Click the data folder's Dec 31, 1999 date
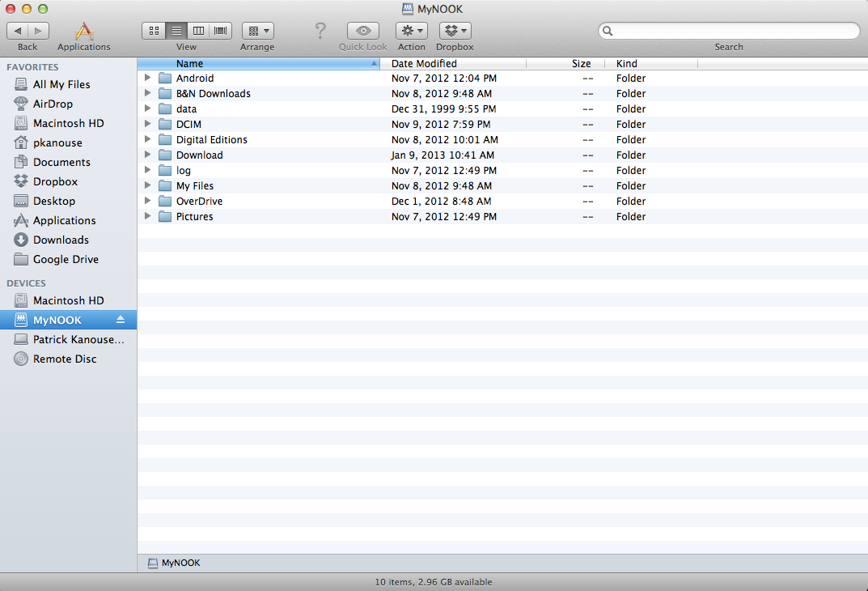 443,109
